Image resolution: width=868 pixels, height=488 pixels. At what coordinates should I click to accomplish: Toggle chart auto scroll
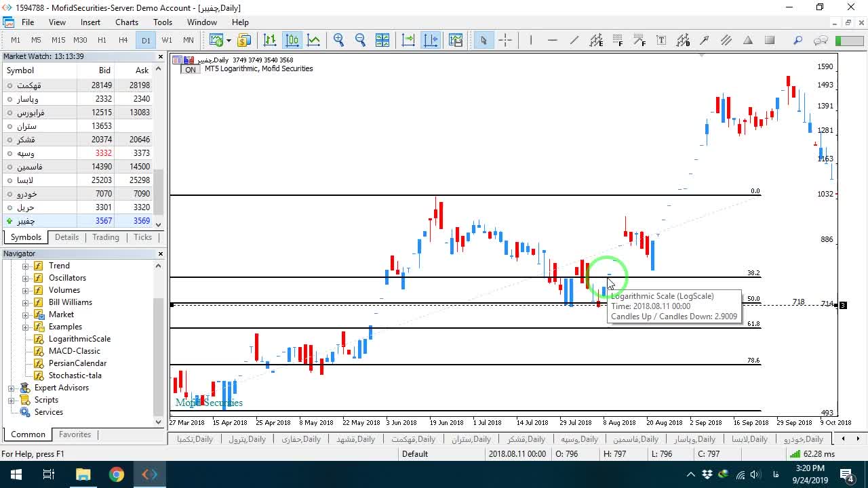(408, 40)
